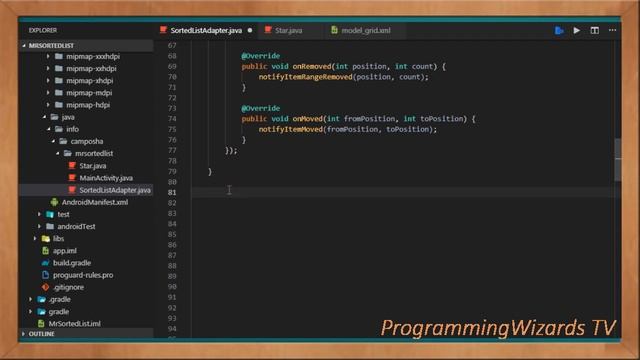Split the editor with the split icon
This screenshot has width=640, height=360.
click(x=595, y=30)
